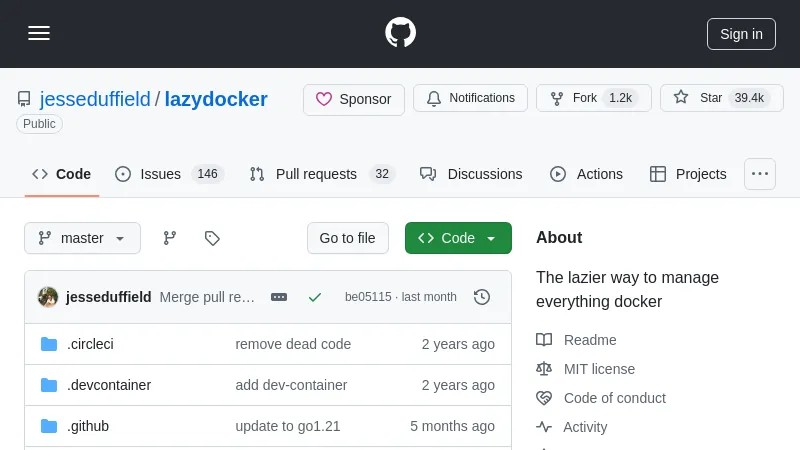Image resolution: width=800 pixels, height=450 pixels.
Task: Open the tags icon
Action: point(212,238)
